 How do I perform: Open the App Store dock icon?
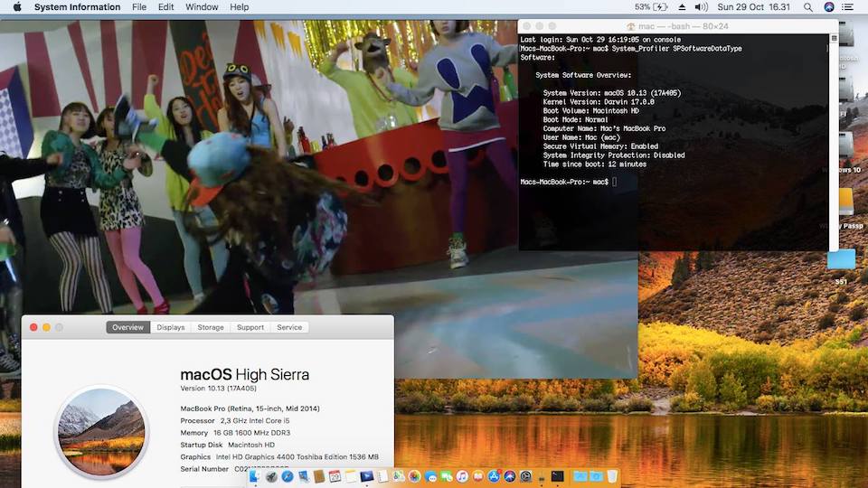click(x=494, y=476)
